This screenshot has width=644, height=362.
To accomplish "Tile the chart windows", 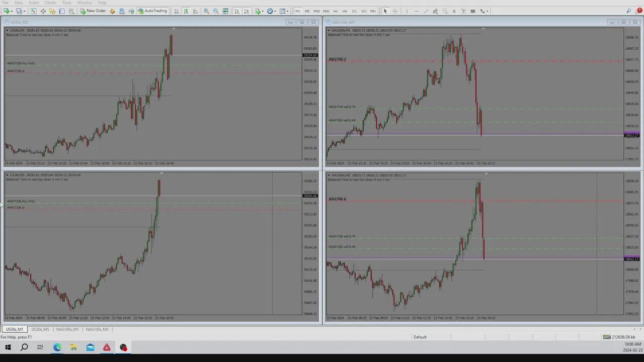I will (225, 11).
